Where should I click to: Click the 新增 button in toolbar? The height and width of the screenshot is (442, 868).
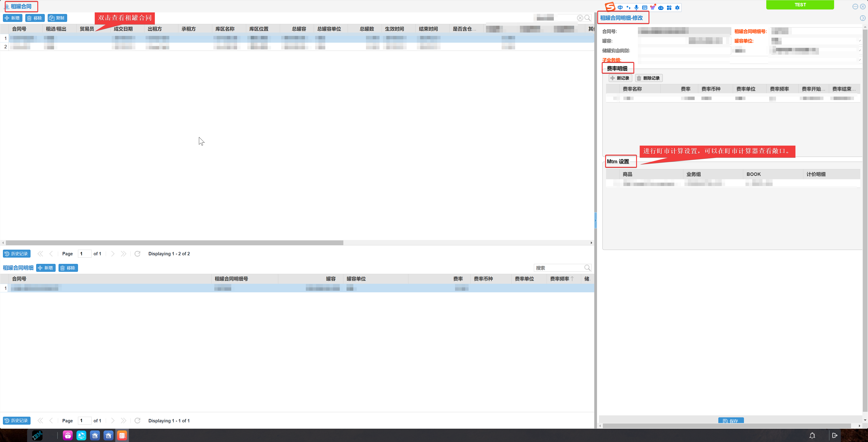pyautogui.click(x=14, y=18)
